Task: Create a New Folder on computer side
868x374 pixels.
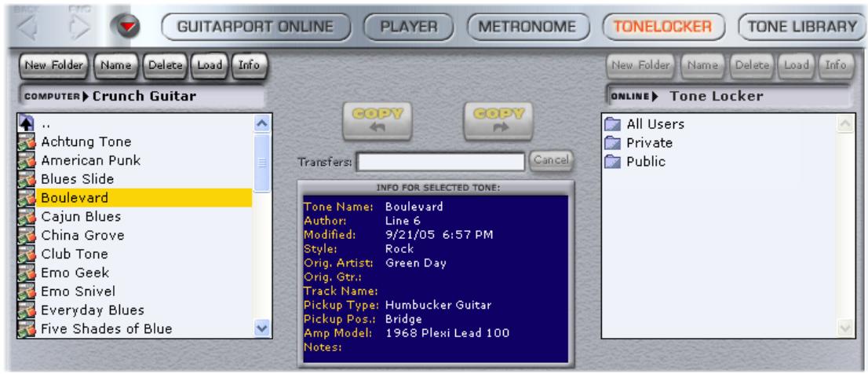Action: (x=53, y=65)
